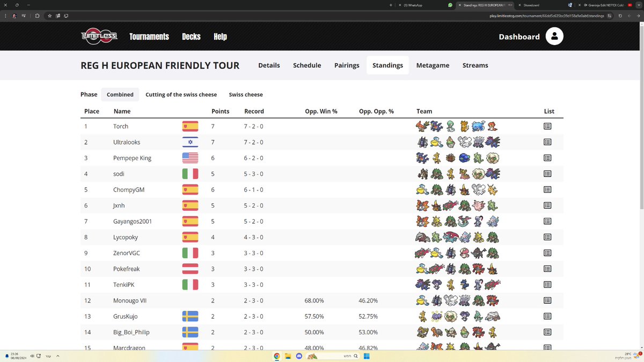
Task: Select the Standings tab
Action: [x=387, y=65]
